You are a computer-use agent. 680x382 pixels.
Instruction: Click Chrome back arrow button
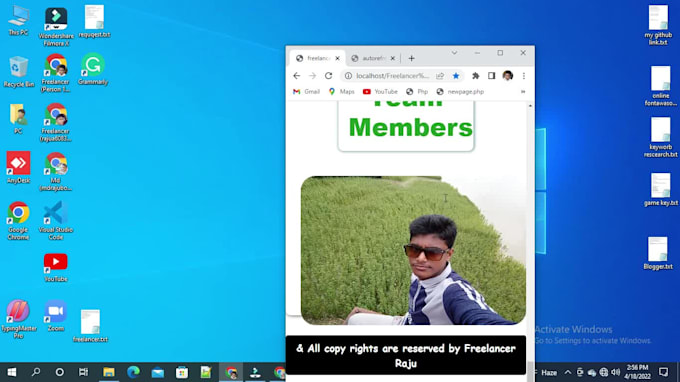tap(297, 76)
